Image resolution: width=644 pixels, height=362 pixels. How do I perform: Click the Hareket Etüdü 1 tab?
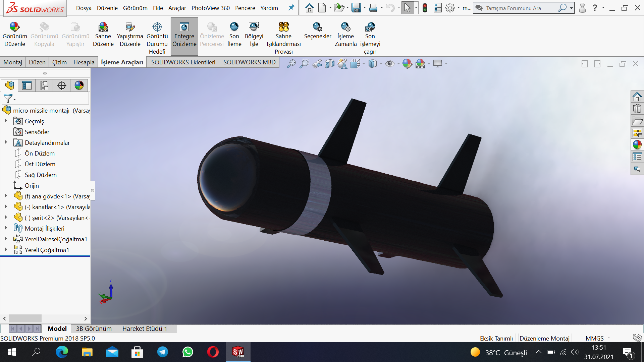pos(145,328)
